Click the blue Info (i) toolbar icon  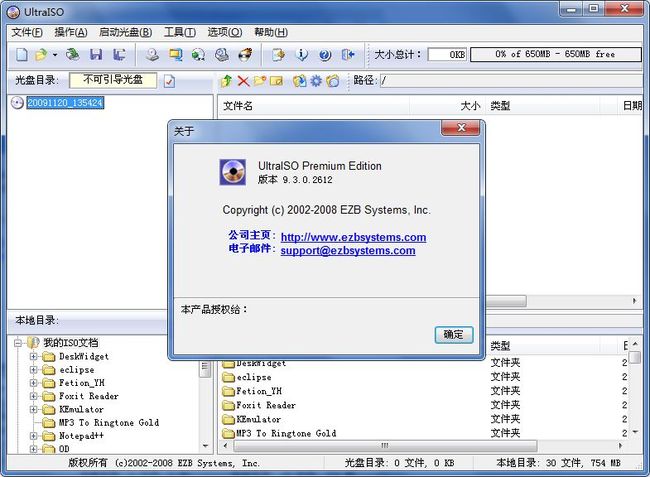point(302,54)
